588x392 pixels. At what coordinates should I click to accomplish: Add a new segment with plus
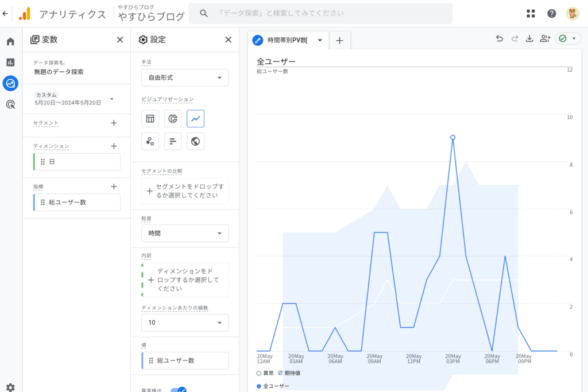[114, 123]
